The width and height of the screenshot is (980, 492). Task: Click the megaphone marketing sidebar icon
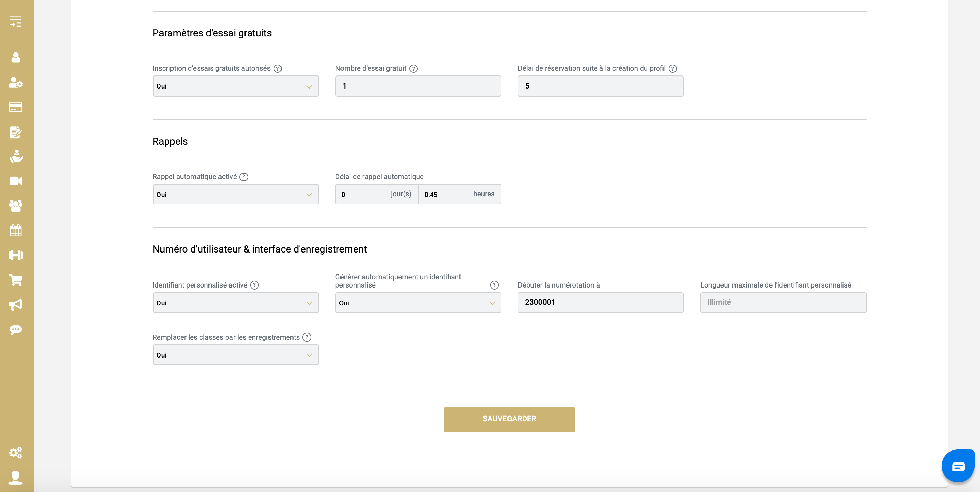coord(15,304)
